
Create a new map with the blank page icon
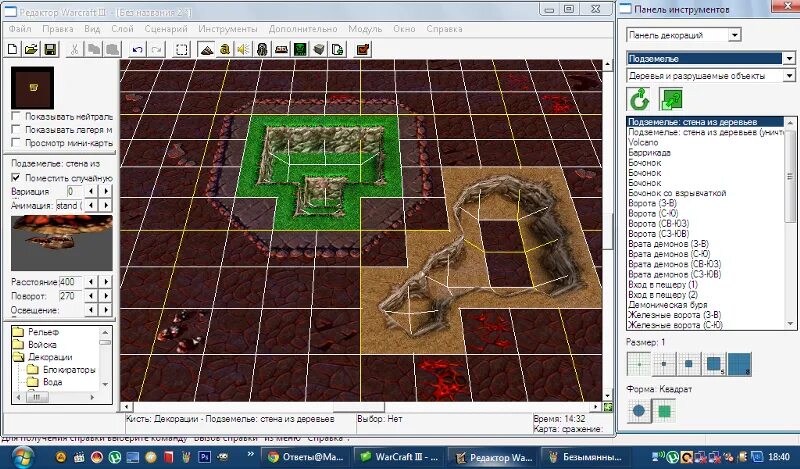pos(13,50)
